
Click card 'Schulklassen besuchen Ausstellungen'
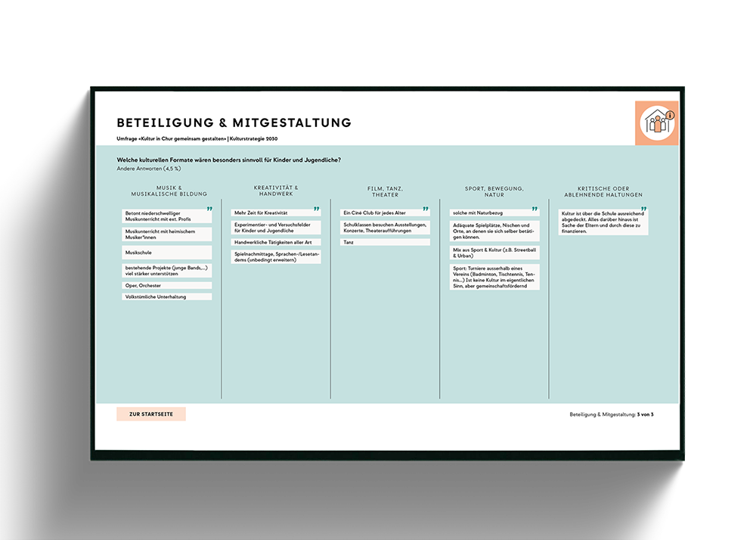pyautogui.click(x=385, y=228)
